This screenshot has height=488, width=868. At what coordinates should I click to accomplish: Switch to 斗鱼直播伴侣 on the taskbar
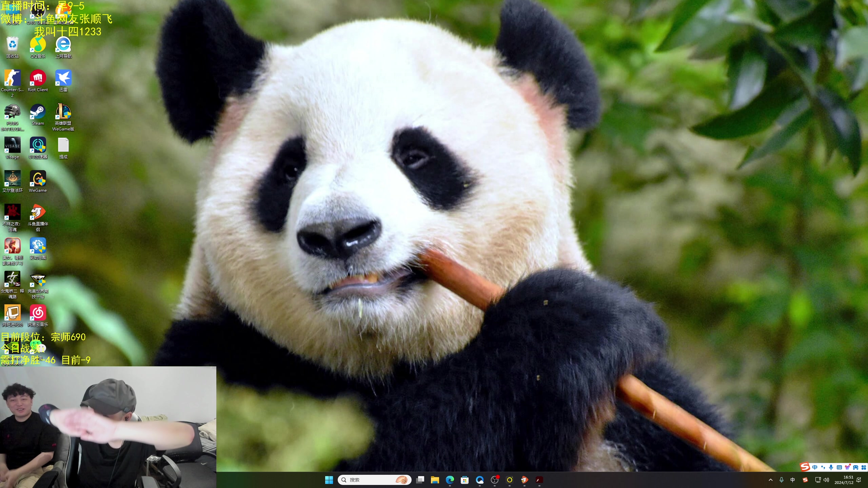525,480
